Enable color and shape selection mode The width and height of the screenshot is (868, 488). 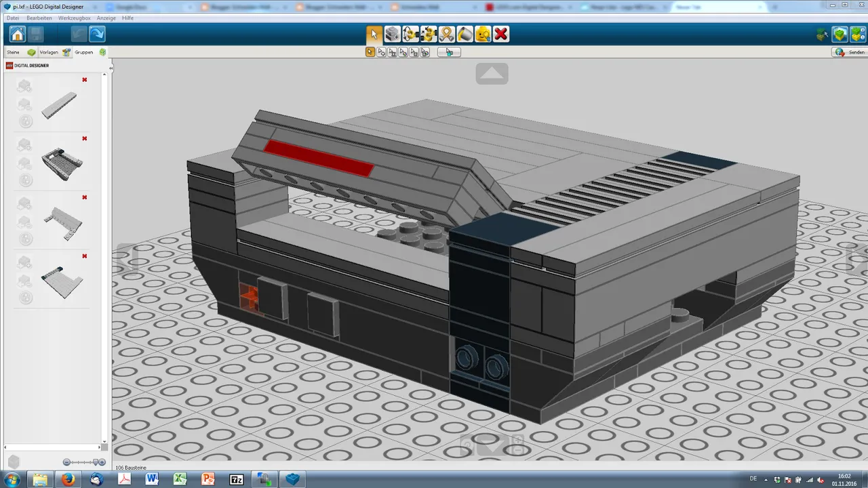click(425, 52)
